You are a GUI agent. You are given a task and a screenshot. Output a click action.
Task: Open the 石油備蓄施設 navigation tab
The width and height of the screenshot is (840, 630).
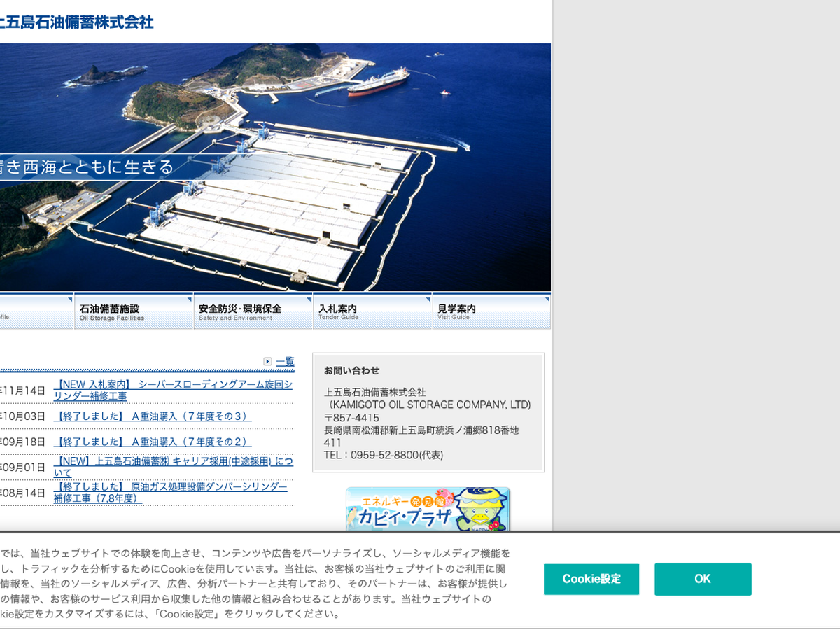pos(133,311)
